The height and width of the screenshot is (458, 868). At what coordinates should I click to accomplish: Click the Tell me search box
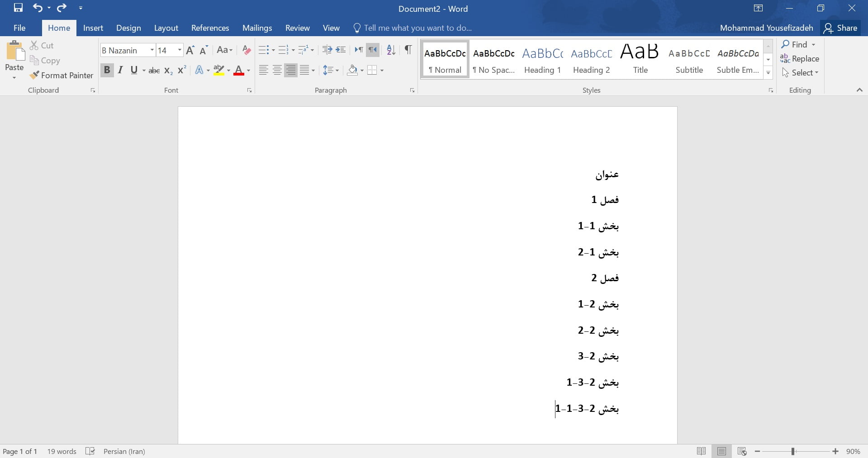(x=417, y=28)
